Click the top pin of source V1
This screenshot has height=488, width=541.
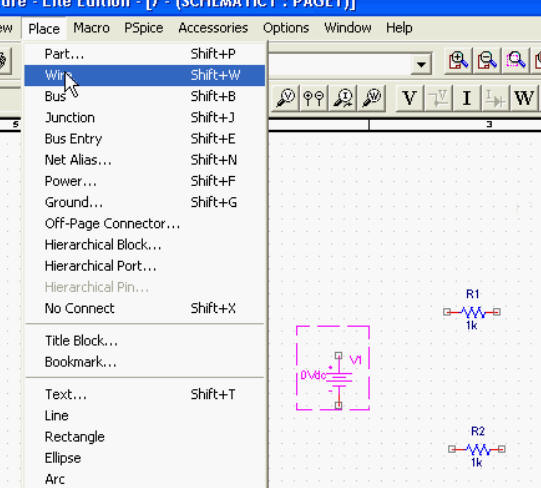pos(338,355)
